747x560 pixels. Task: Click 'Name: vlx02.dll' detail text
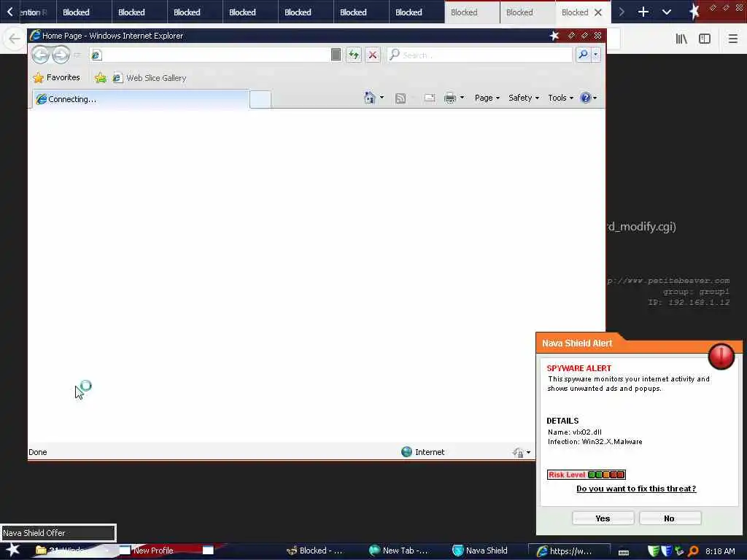[575, 432]
